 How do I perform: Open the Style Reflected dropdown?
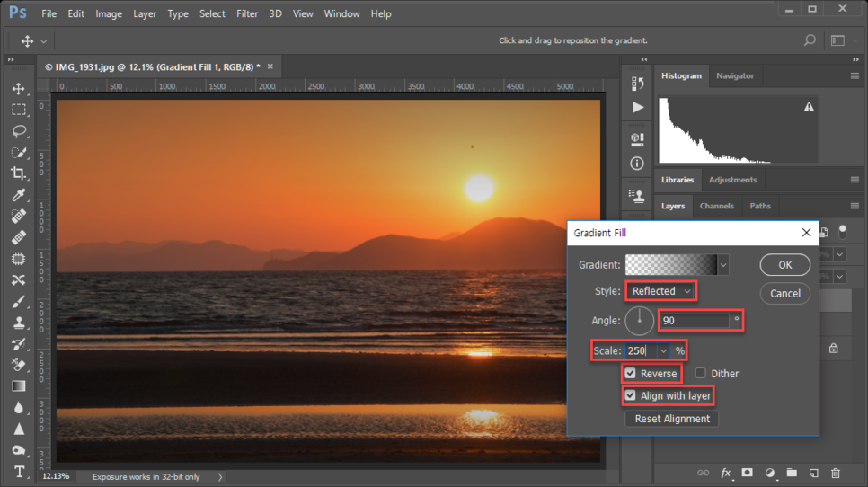pyautogui.click(x=661, y=291)
